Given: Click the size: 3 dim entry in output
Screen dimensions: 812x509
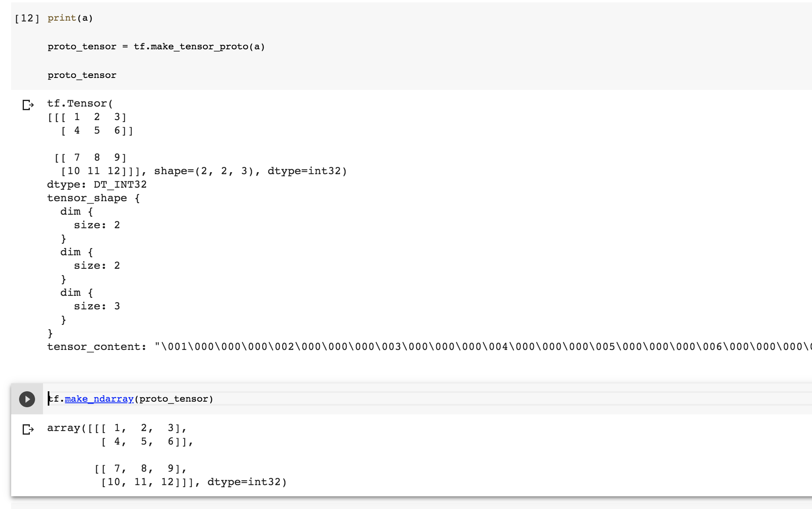Looking at the screenshot, I should coord(97,306).
